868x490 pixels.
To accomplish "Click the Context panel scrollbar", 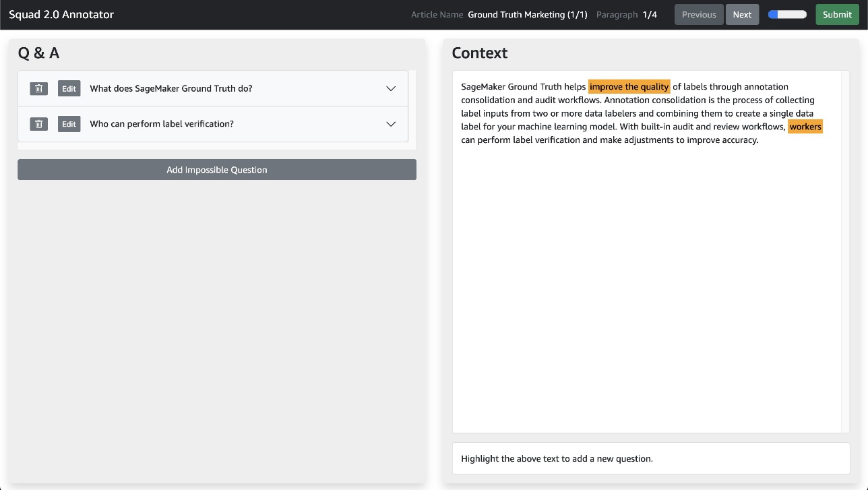I will (845, 251).
